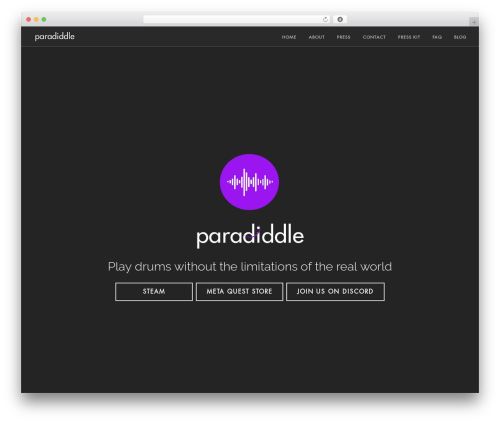View the FAQ page

point(437,37)
